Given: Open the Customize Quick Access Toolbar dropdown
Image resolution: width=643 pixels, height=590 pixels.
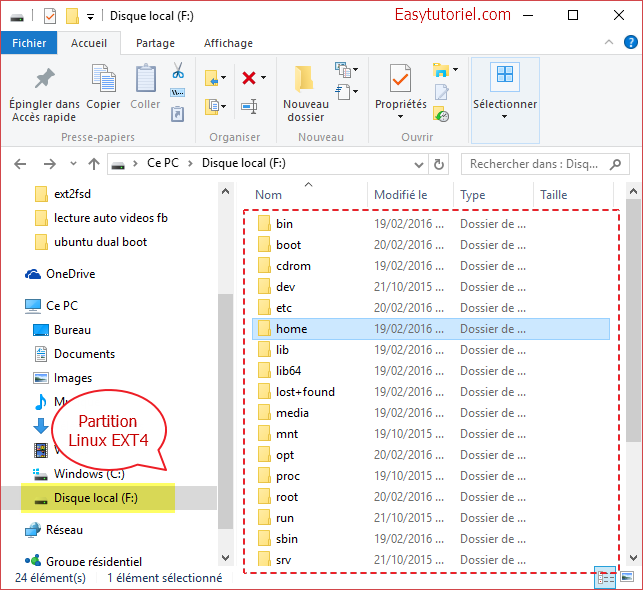Looking at the screenshot, I should click(91, 17).
